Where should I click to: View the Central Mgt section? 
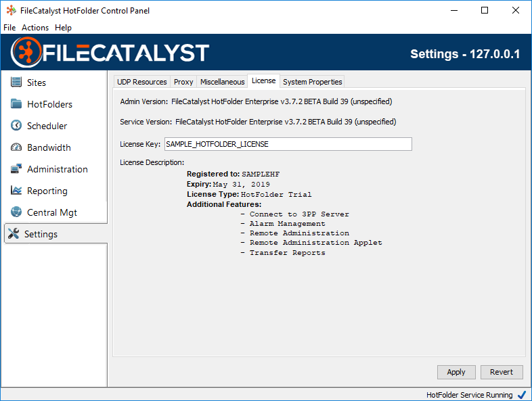click(x=54, y=212)
